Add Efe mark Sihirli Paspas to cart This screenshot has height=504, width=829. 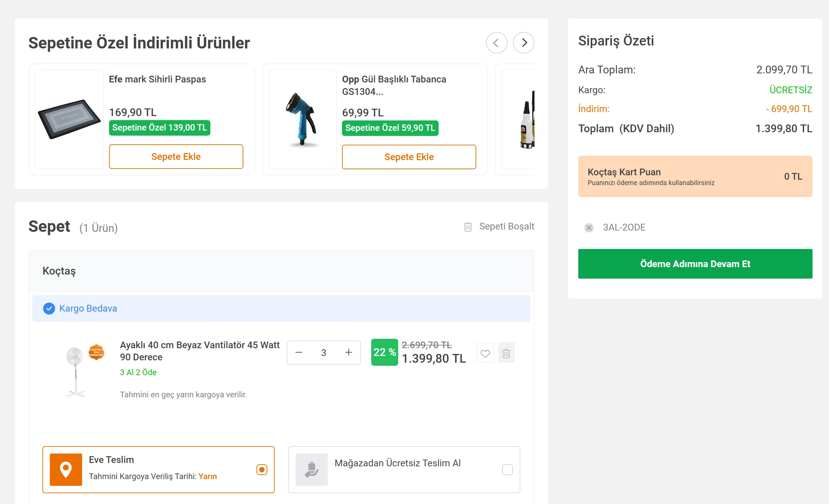(x=176, y=157)
